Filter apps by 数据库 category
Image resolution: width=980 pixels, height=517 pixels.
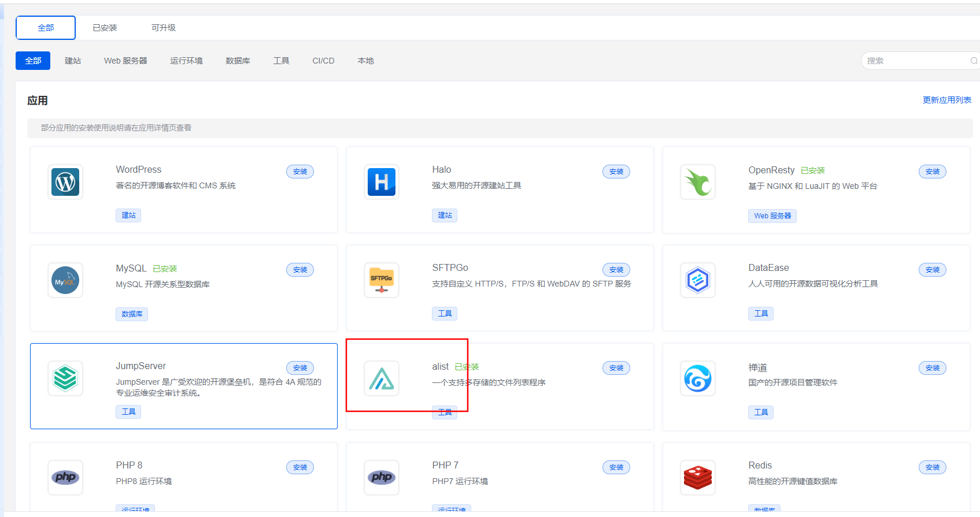238,61
